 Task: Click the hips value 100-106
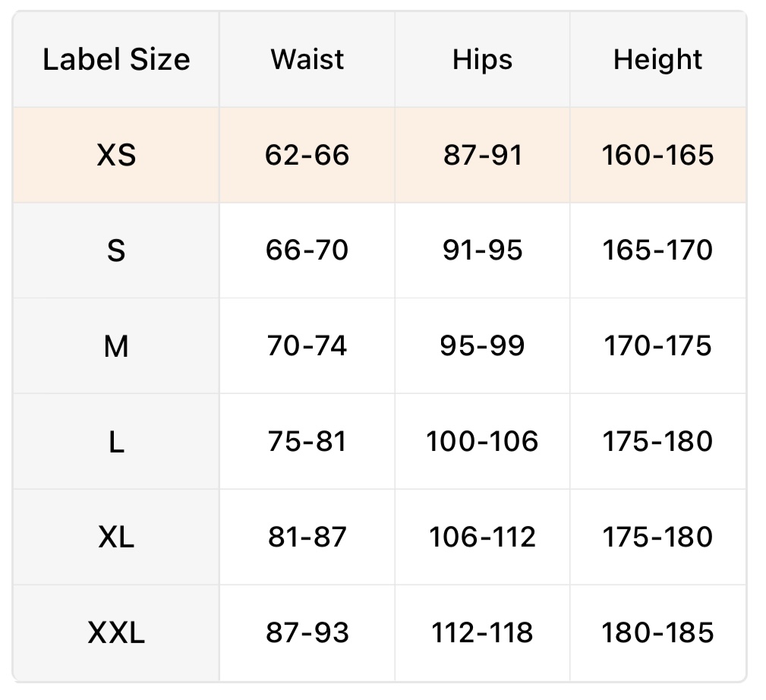[x=482, y=442]
